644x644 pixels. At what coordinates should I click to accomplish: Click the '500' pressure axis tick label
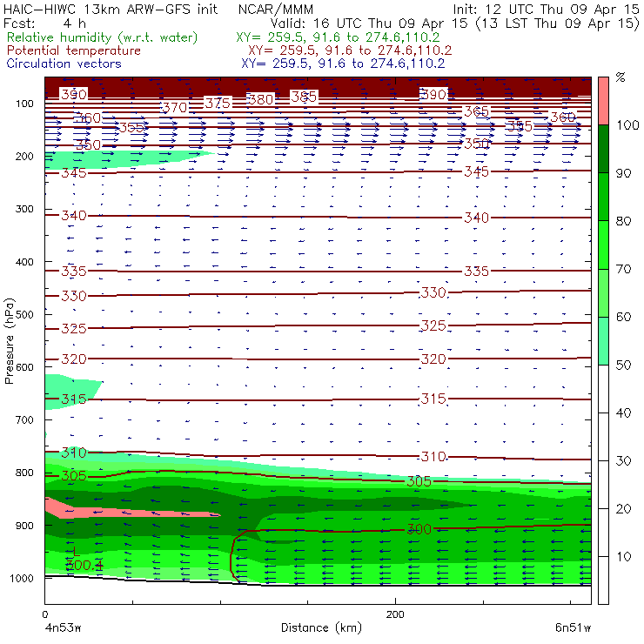tap(24, 314)
